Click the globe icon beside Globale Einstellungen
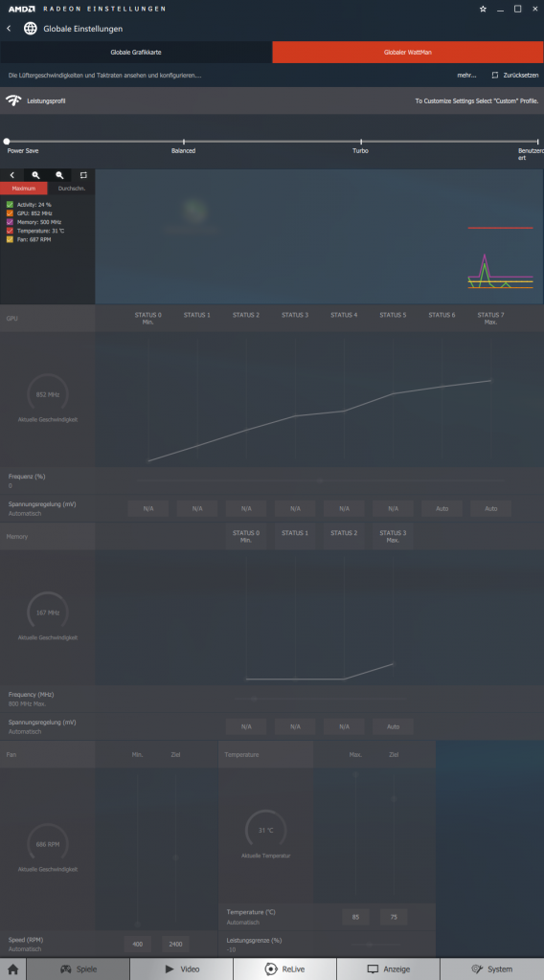The width and height of the screenshot is (544, 980). click(30, 29)
